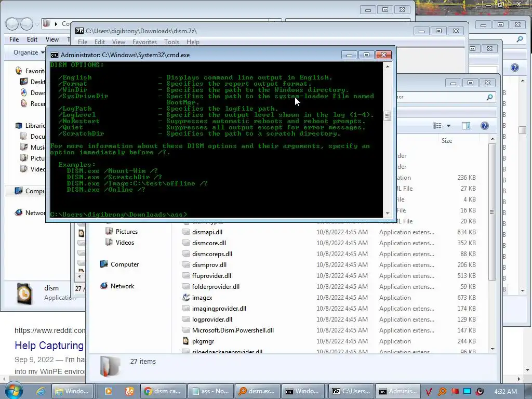Select the imagex application icon
This screenshot has width=532, height=399.
pyautogui.click(x=185, y=298)
